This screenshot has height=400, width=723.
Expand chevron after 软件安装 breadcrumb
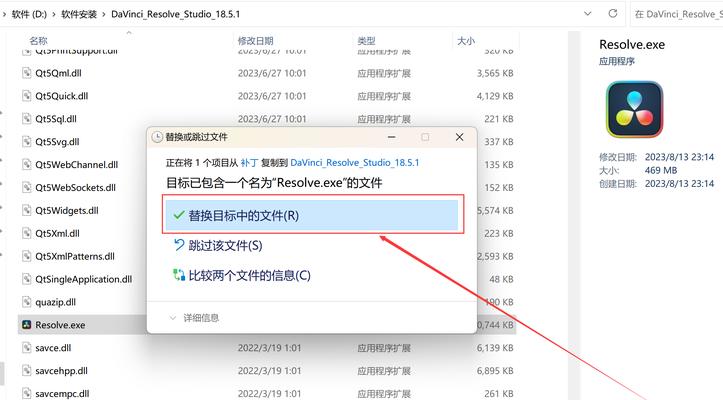(104, 14)
